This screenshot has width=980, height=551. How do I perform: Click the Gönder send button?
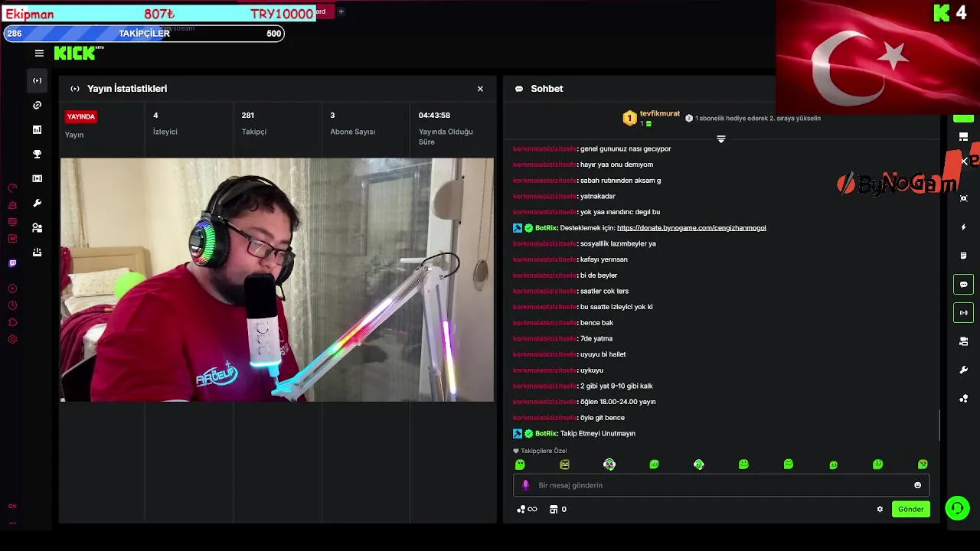point(911,509)
